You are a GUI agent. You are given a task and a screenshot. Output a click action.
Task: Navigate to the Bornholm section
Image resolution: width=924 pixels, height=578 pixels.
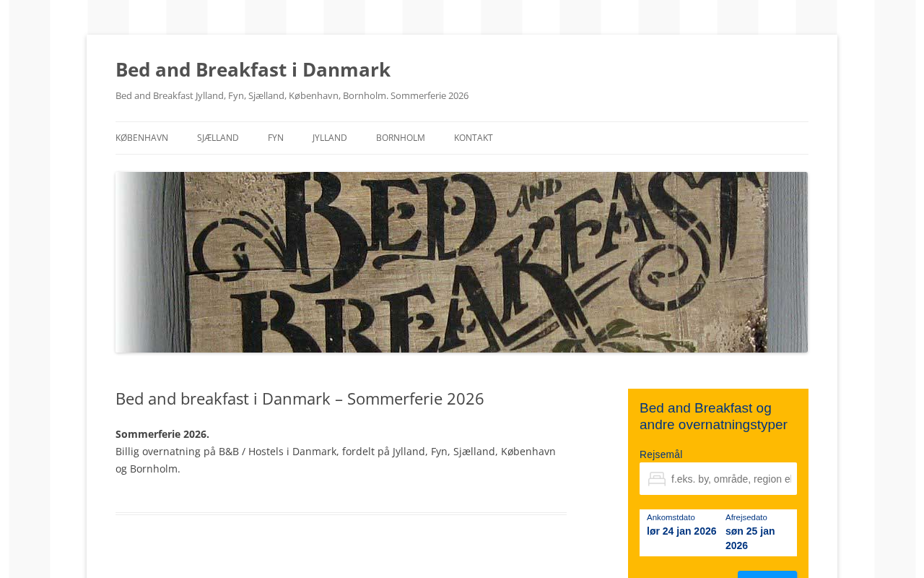coord(400,138)
